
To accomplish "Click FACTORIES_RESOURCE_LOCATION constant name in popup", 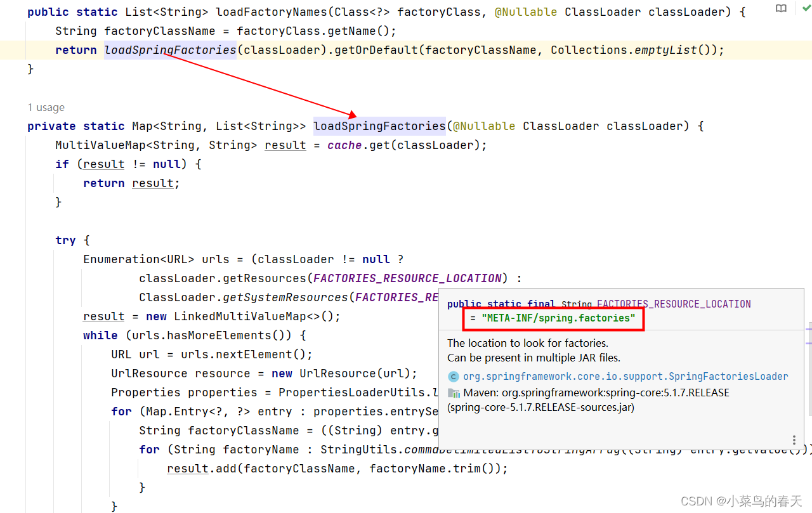I will click(674, 304).
